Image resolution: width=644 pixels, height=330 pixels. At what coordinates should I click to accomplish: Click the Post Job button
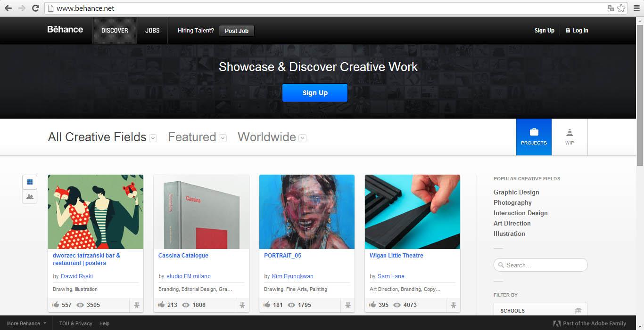(x=237, y=31)
